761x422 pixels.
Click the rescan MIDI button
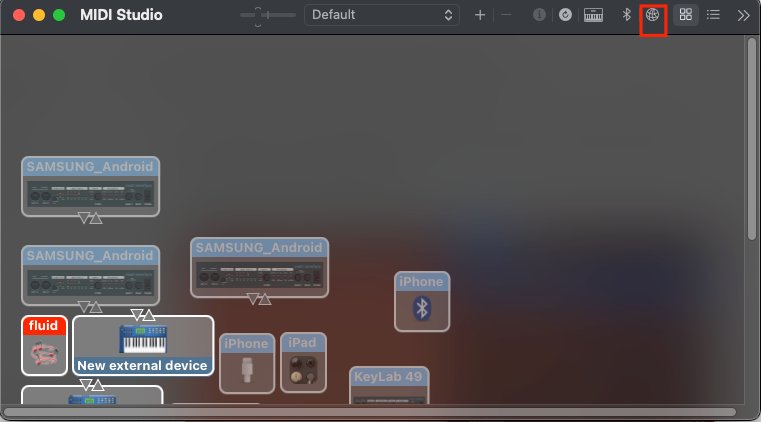click(566, 15)
